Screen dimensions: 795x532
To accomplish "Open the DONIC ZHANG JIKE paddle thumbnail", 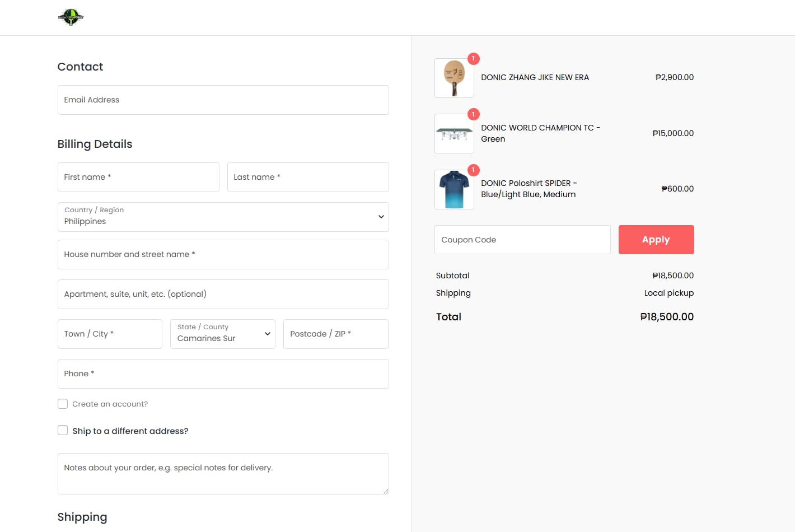I will coord(454,78).
